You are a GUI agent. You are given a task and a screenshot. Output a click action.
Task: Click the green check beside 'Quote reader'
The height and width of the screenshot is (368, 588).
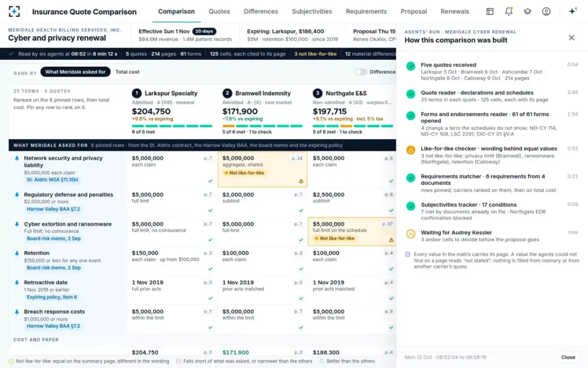pyautogui.click(x=411, y=94)
